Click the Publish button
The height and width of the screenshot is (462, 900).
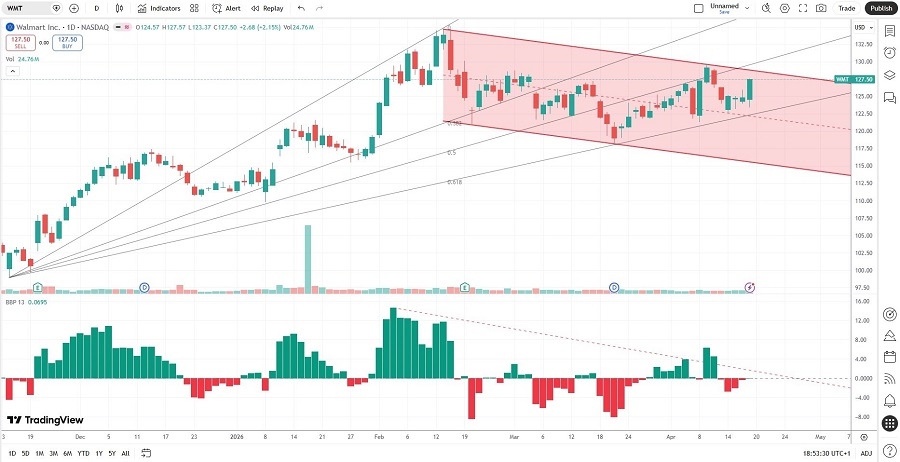tap(879, 8)
